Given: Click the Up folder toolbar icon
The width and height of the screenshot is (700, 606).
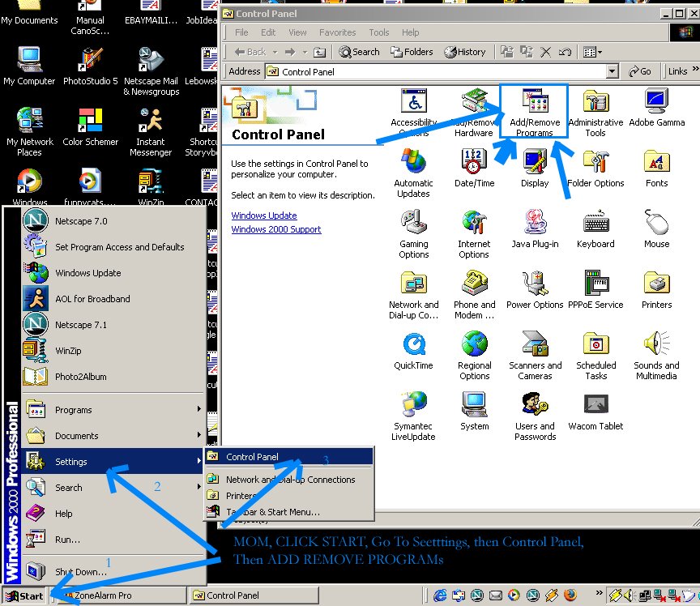Looking at the screenshot, I should (319, 52).
